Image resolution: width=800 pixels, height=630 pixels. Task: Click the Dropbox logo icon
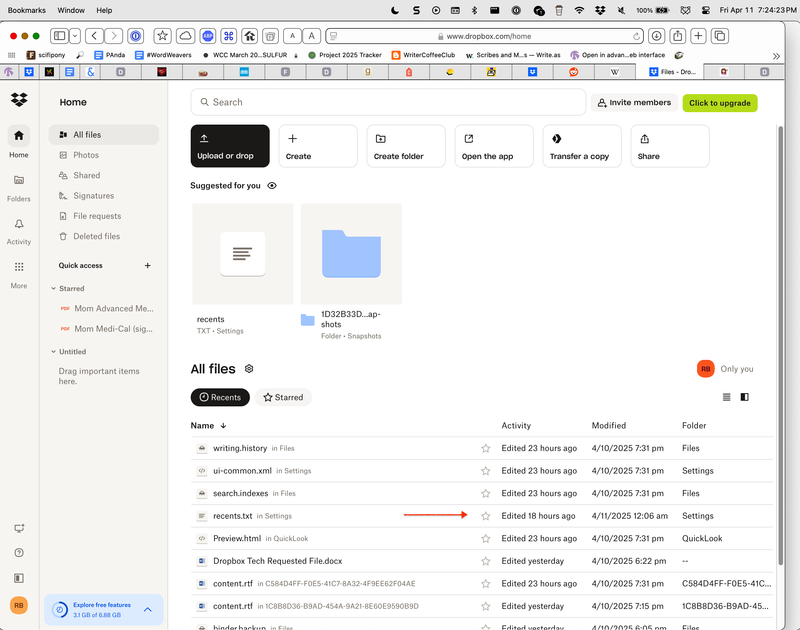[19, 100]
